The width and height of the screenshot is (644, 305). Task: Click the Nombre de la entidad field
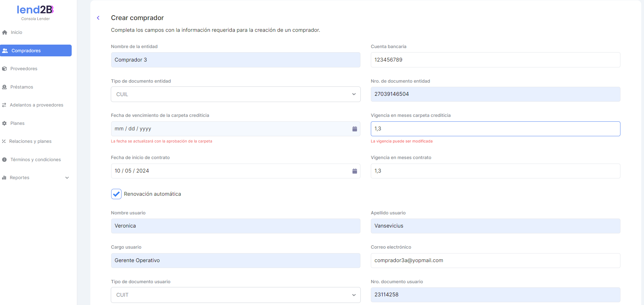point(235,60)
